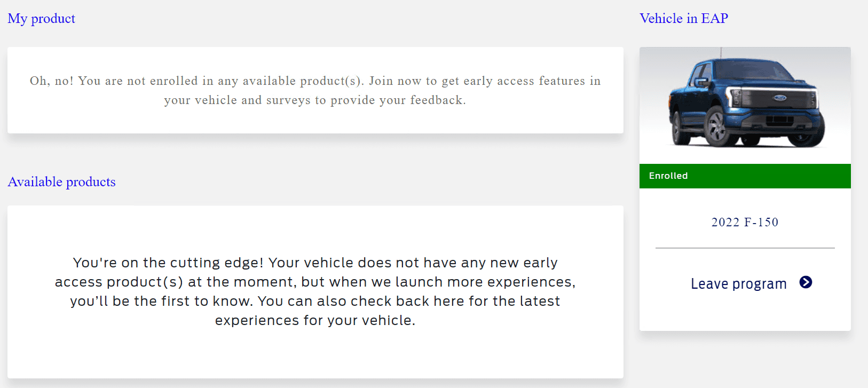The image size is (868, 388).
Task: Click the Enrolled text label
Action: point(668,176)
